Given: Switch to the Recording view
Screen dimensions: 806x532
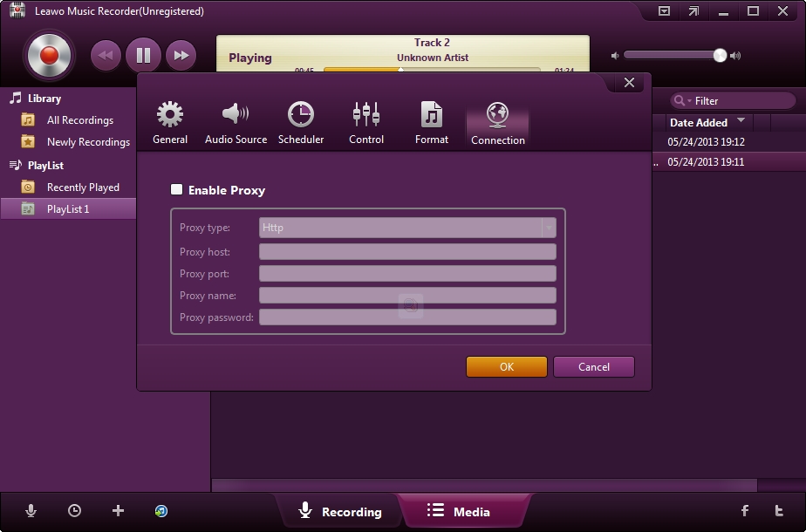Looking at the screenshot, I should pos(340,511).
